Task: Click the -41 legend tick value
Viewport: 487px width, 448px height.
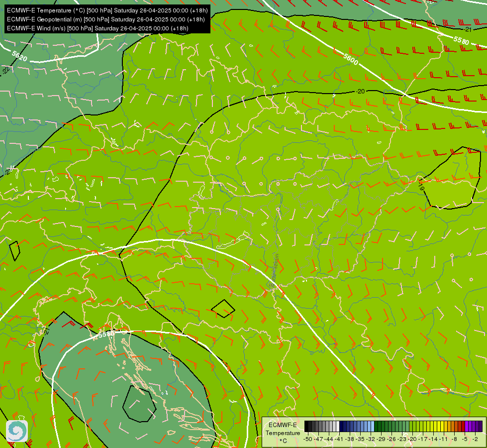Action: tap(339, 440)
